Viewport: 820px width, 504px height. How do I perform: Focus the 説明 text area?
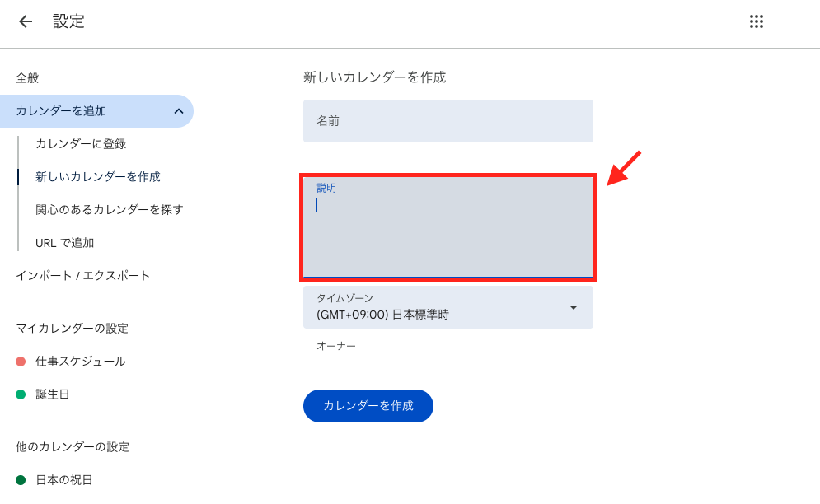[x=448, y=227]
